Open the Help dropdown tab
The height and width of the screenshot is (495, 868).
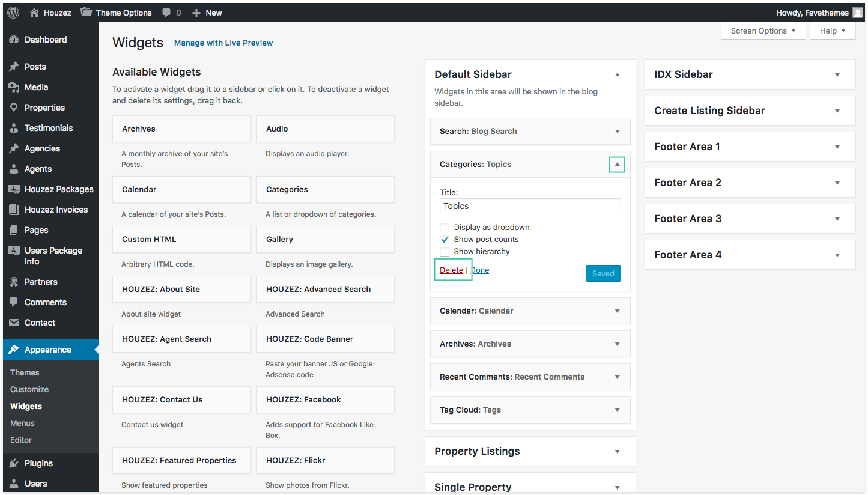pos(833,31)
